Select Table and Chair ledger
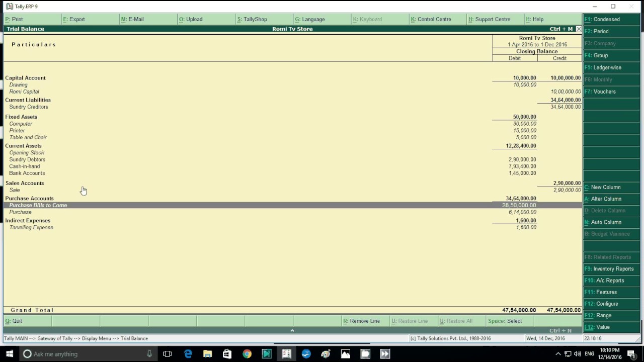This screenshot has height=362, width=644. point(293,137)
